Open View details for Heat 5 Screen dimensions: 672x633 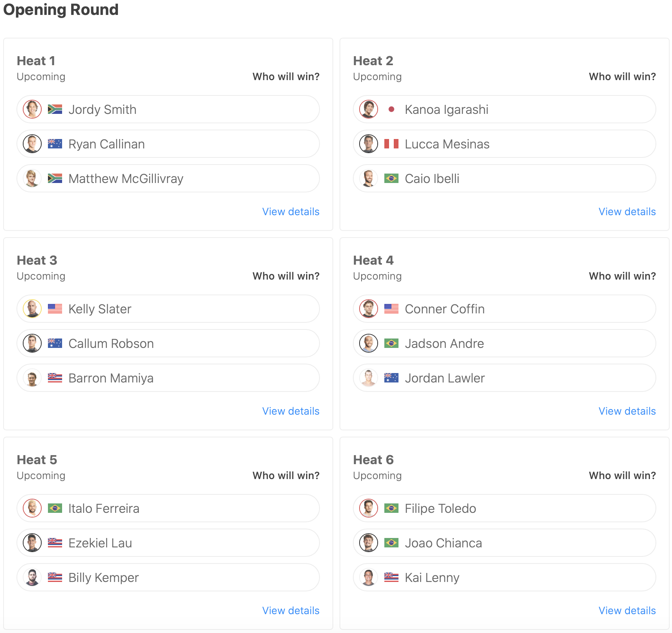point(291,611)
